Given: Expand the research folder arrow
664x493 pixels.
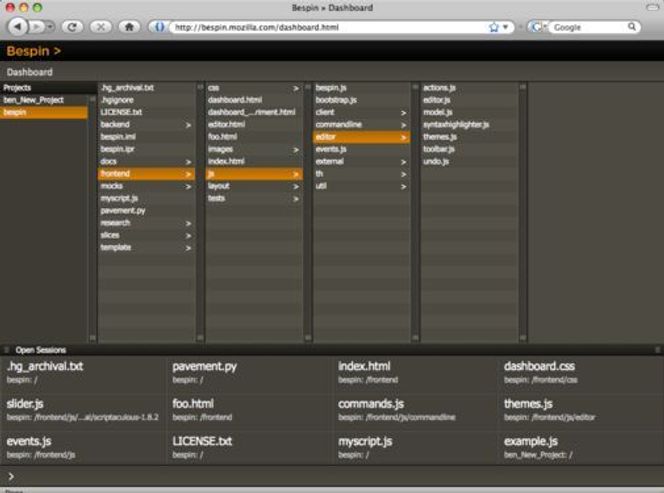Looking at the screenshot, I should click(188, 223).
